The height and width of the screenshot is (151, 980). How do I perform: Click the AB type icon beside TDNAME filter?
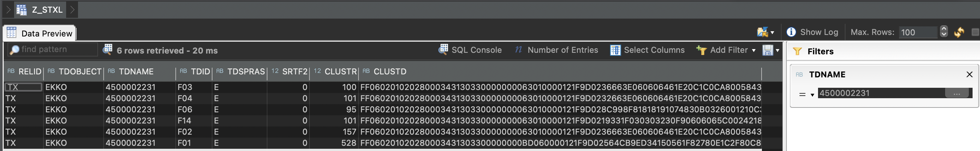799,74
